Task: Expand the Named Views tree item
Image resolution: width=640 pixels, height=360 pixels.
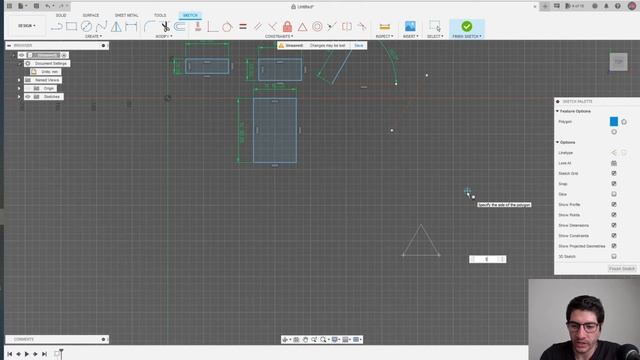Action: click(19, 80)
